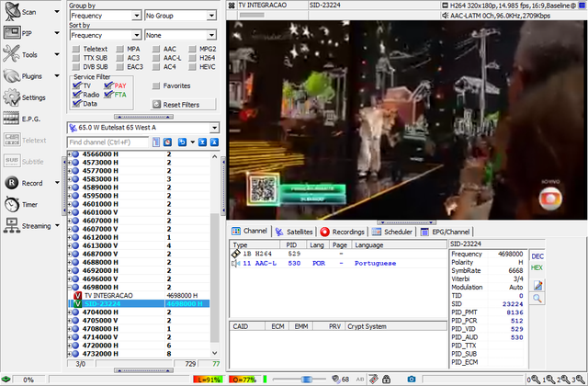Click the collapse-all up arrow icon above channel list
The width and height of the screenshot is (588, 386).
(214, 142)
